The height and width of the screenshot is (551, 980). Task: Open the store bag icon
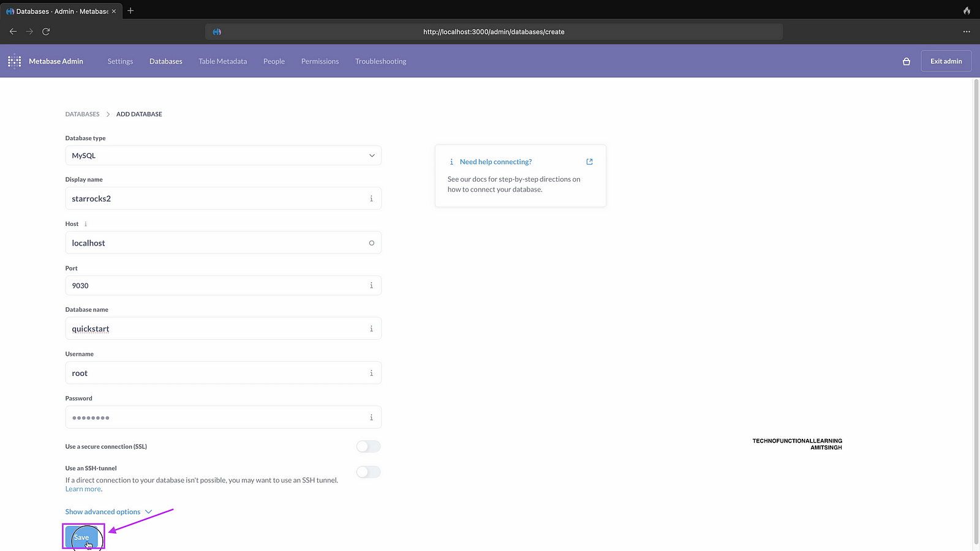[907, 61]
